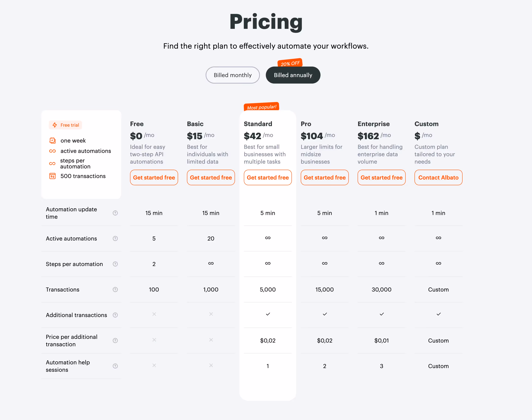Open the Automation help sessions help tooltip
This screenshot has width=532, height=420.
[x=115, y=366]
